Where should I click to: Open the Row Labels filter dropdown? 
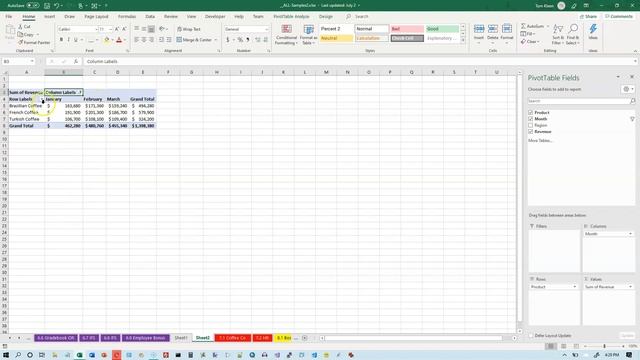tap(42, 99)
